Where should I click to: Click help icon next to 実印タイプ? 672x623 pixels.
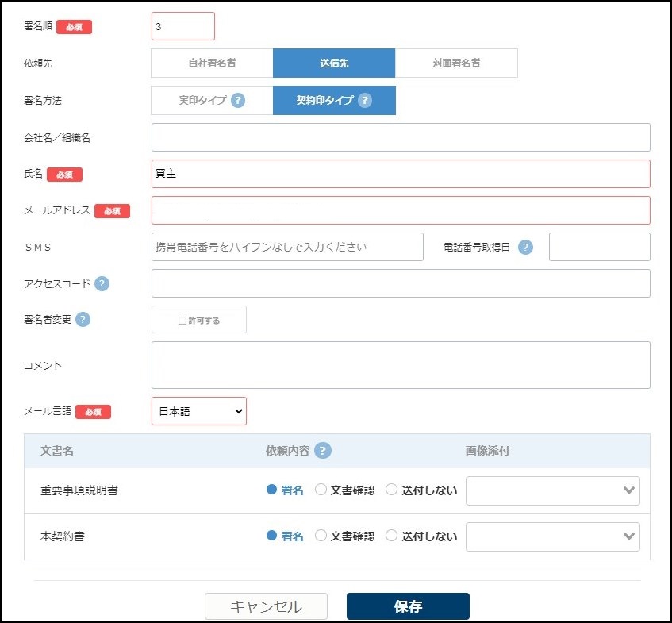(x=238, y=101)
